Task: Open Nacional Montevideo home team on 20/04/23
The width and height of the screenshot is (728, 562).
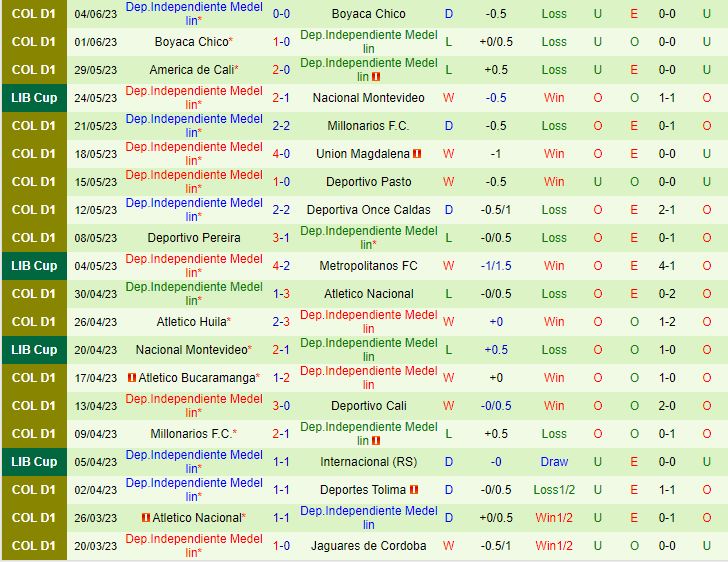Action: click(192, 350)
